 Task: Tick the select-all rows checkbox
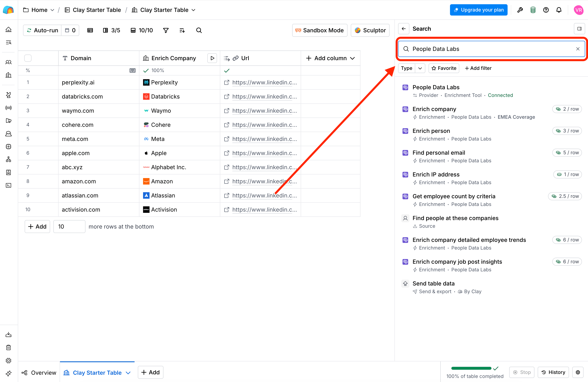(28, 58)
